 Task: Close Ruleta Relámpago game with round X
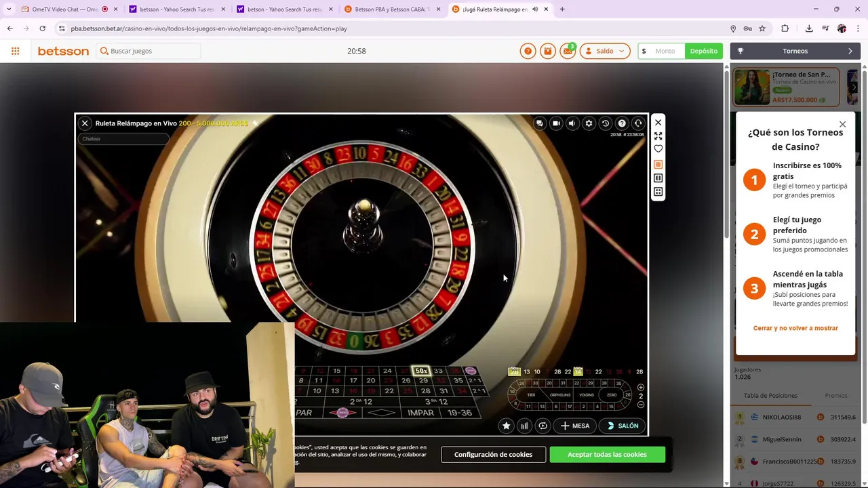[x=85, y=123]
